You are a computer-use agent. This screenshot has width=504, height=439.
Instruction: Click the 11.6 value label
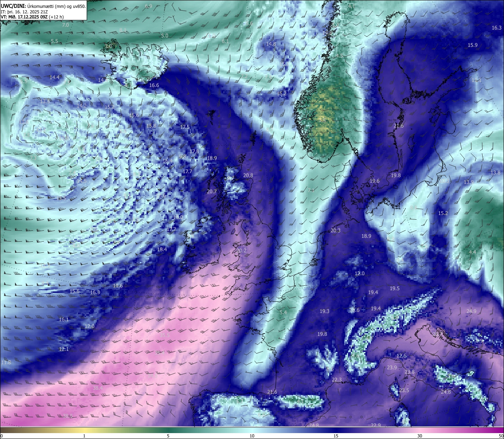[118, 286]
